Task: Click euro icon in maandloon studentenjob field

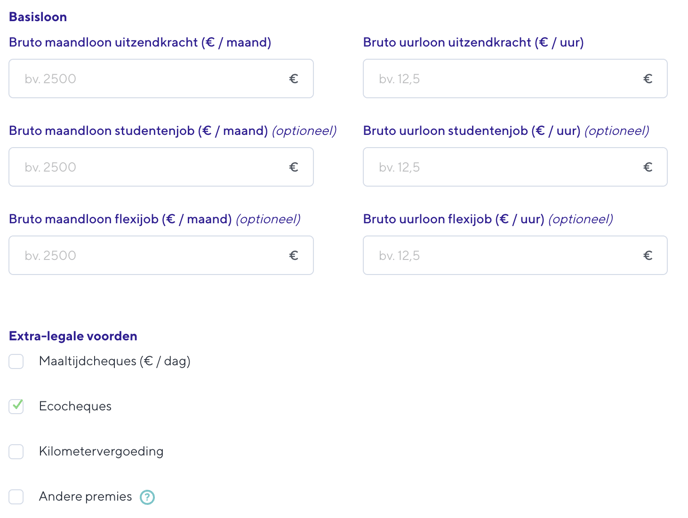Action: coord(293,167)
